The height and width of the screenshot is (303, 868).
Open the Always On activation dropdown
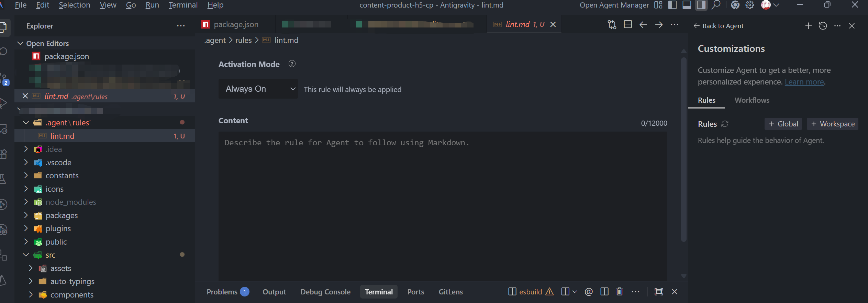(258, 89)
